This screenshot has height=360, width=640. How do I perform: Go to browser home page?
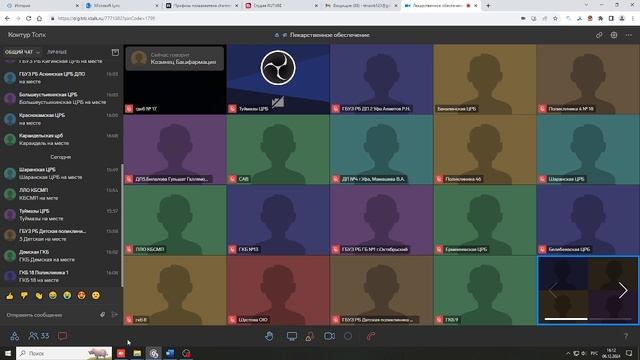tap(39, 18)
